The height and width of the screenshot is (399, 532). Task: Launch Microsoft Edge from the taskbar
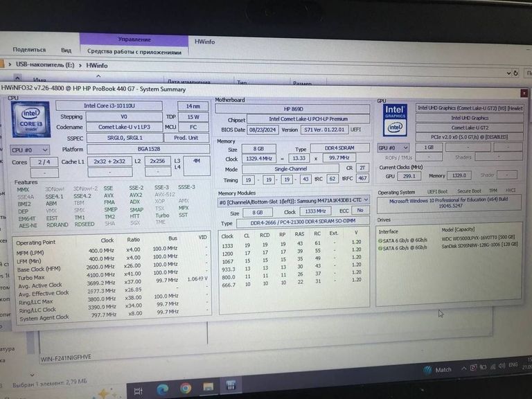pyautogui.click(x=162, y=389)
